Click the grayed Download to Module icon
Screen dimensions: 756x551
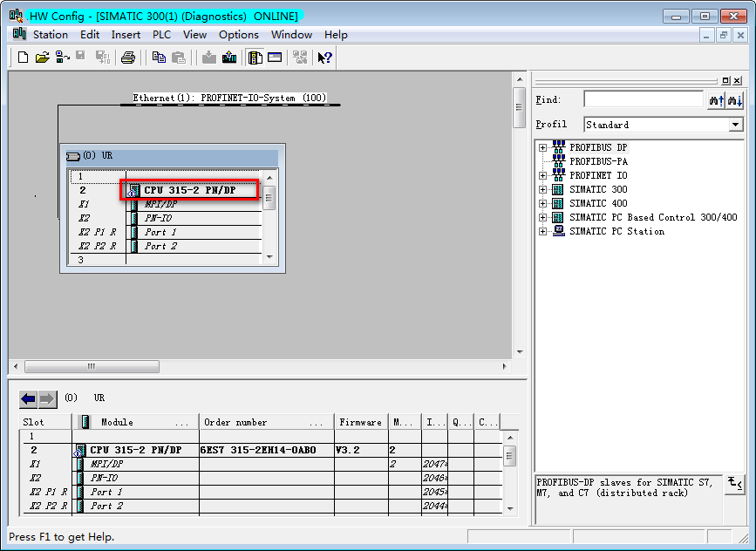point(209,58)
